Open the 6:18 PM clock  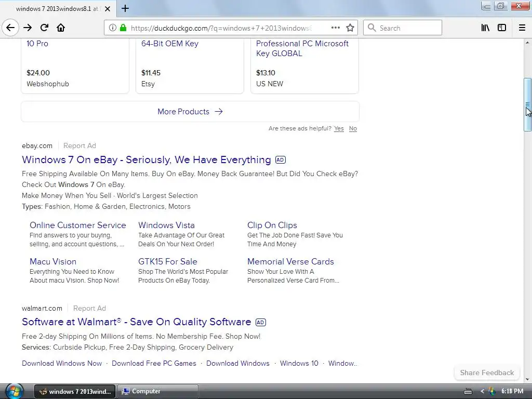[512, 391]
